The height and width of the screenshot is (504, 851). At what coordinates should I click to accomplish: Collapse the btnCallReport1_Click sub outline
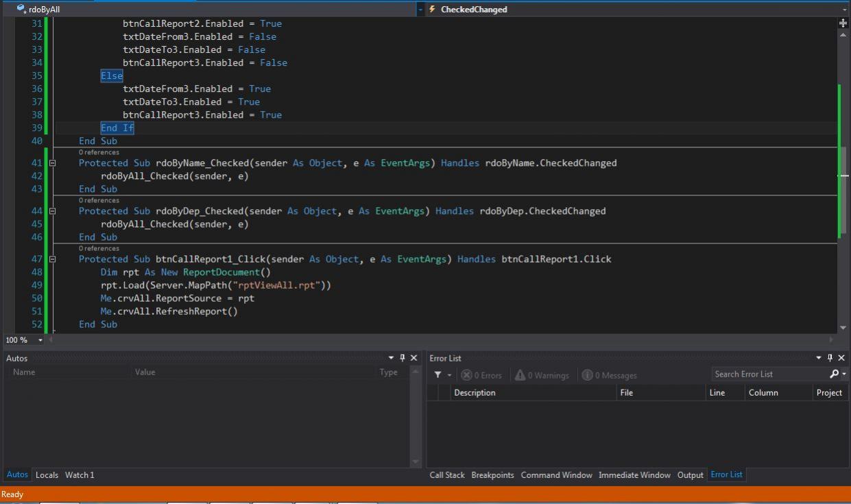[52, 259]
